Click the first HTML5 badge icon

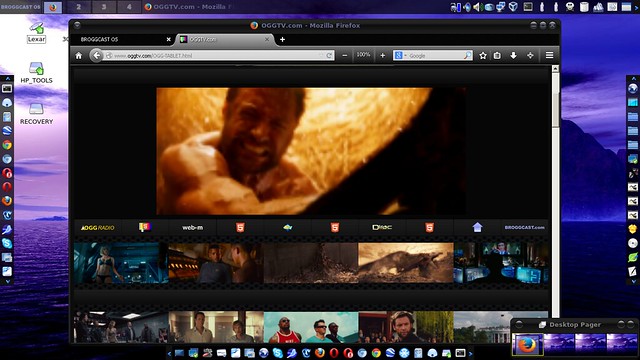click(x=240, y=227)
